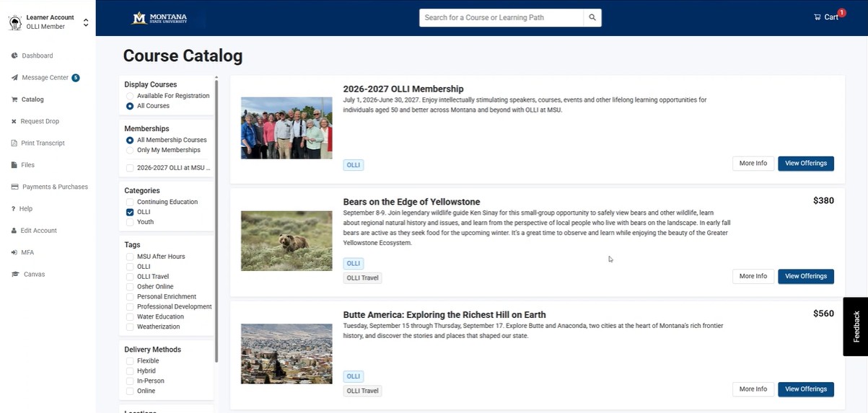Viewport: 868px width, 413px height.
Task: Click the Montana State University logo
Action: click(159, 18)
